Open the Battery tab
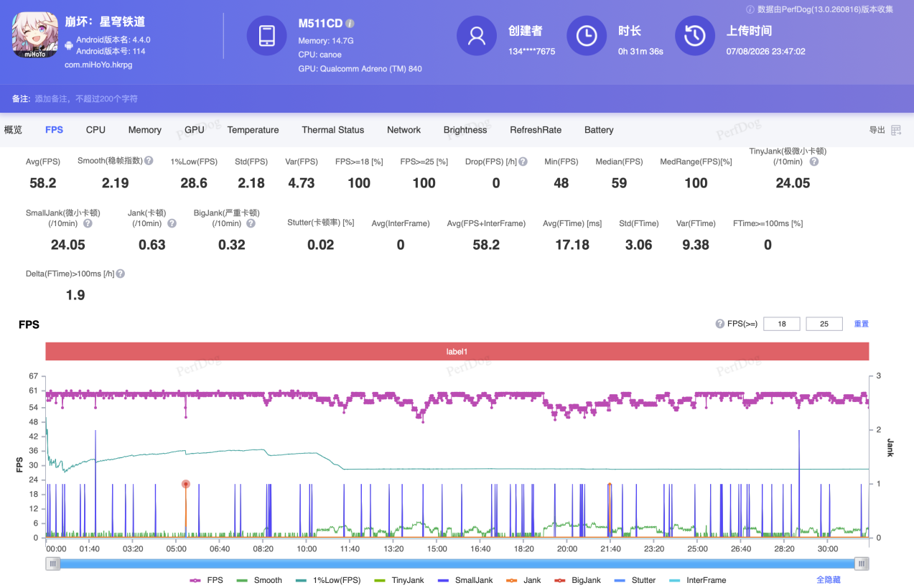This screenshot has width=914, height=588. pyautogui.click(x=599, y=130)
